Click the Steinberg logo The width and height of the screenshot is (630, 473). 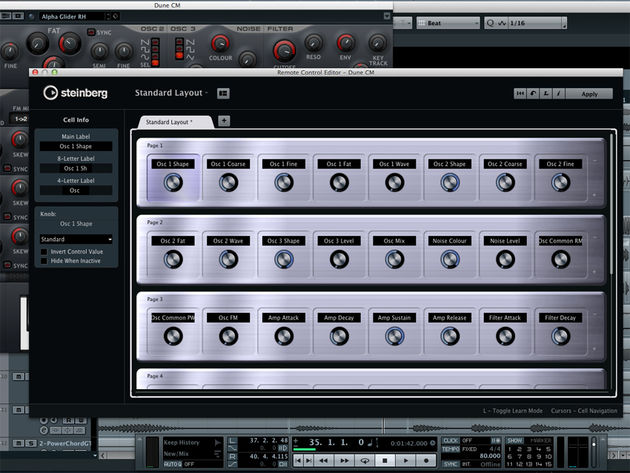(x=75, y=93)
